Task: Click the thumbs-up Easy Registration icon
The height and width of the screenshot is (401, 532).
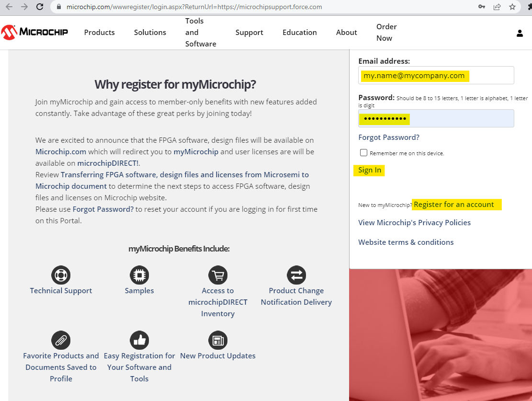Action: 139,340
